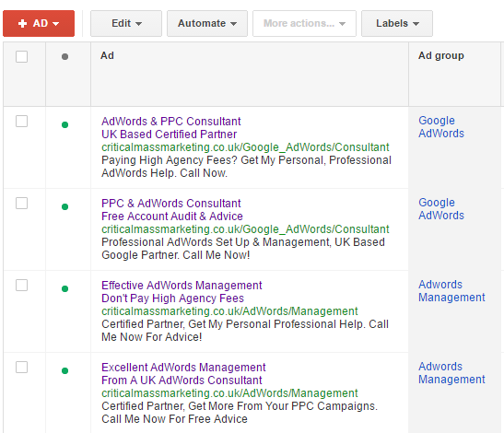Open Google AdWords ad group for PPC & AdWords ad
Image resolution: width=504 pixels, height=433 pixels.
(x=441, y=209)
